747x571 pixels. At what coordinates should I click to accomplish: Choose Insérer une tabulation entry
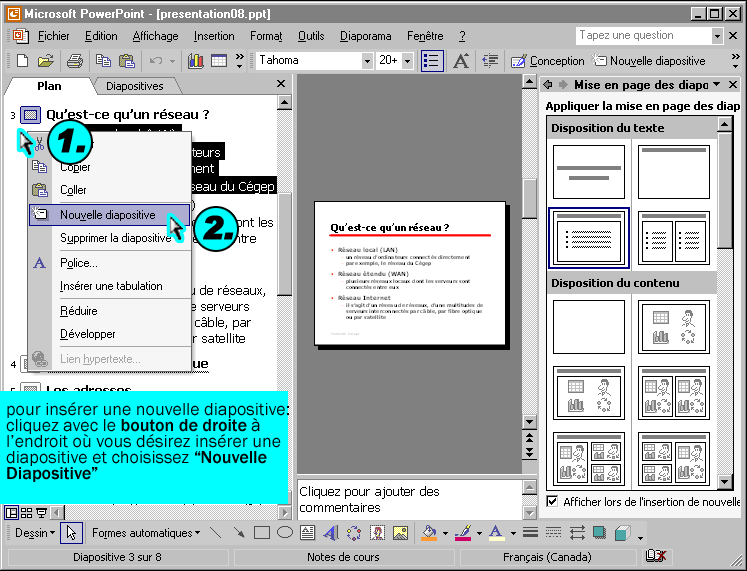coord(110,286)
